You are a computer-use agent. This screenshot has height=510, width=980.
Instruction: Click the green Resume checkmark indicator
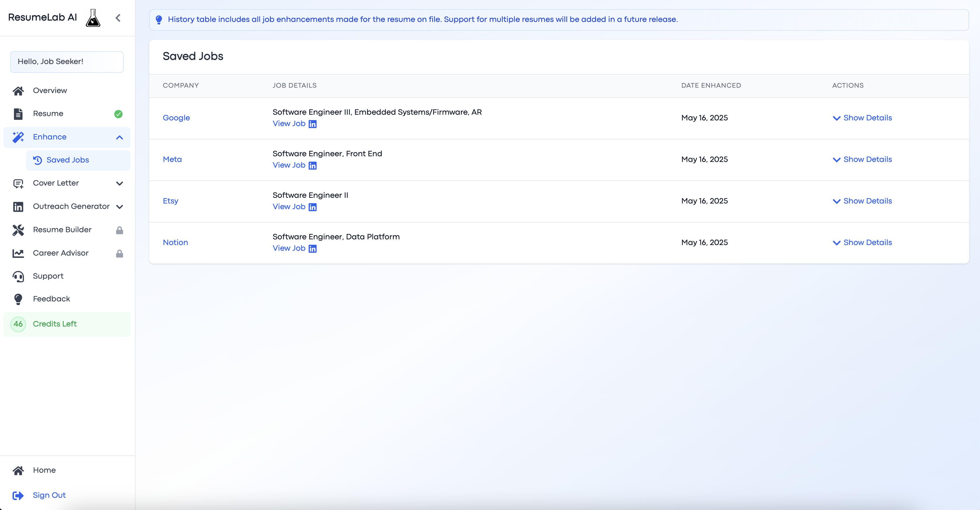pos(118,114)
